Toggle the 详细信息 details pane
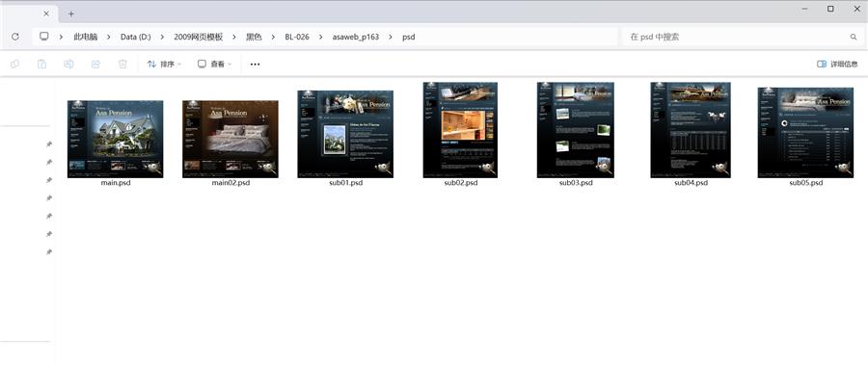 [837, 65]
